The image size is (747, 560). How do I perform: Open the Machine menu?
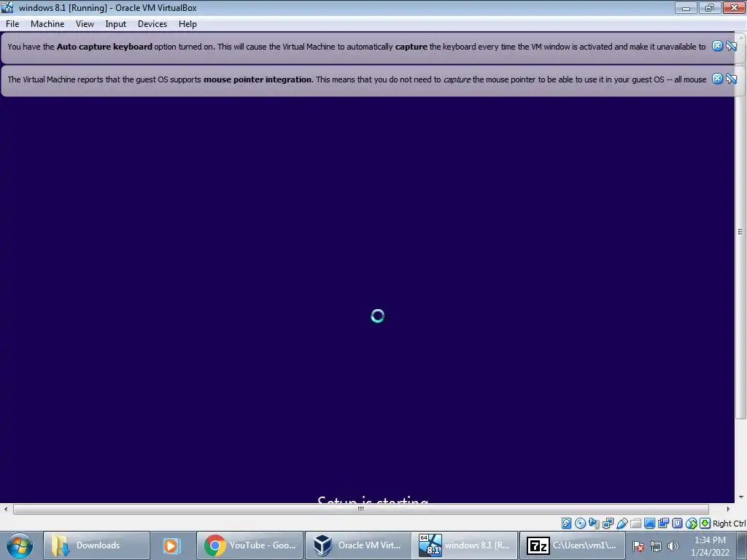[47, 24]
